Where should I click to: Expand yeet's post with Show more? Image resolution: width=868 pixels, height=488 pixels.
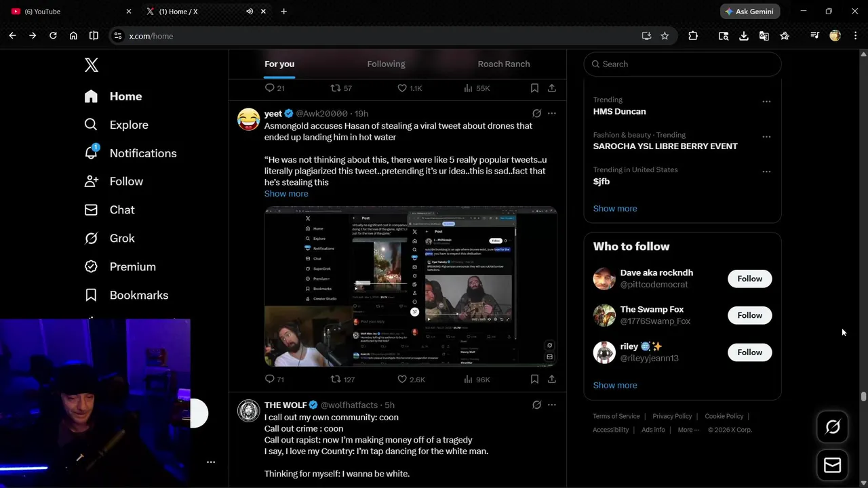[x=286, y=194]
